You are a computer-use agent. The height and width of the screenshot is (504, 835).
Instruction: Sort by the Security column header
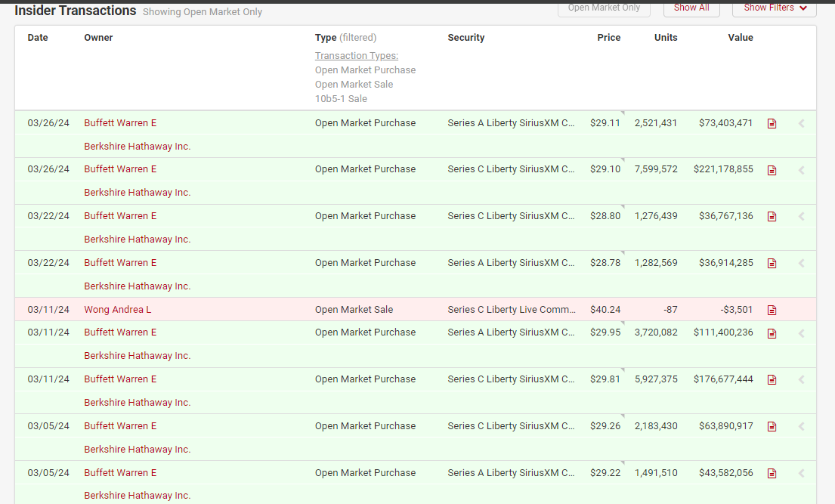466,37
